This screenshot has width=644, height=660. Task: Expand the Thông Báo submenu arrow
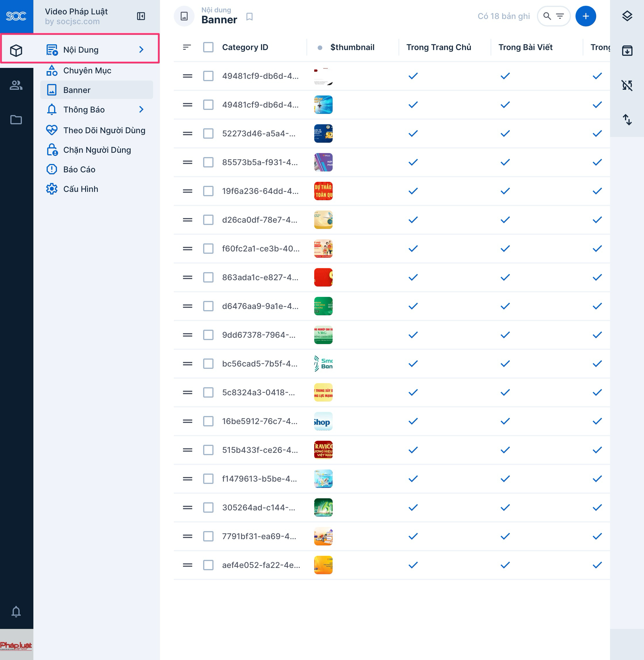click(x=141, y=110)
